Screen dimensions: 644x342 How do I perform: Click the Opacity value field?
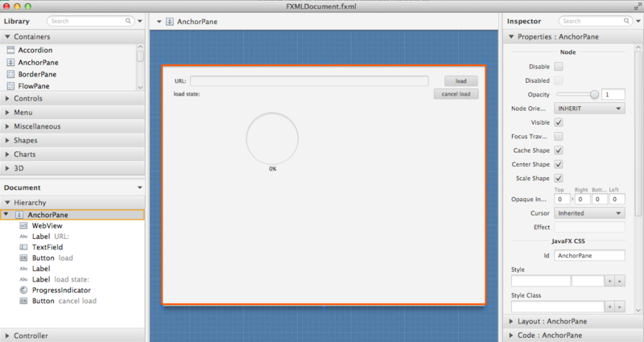[613, 94]
